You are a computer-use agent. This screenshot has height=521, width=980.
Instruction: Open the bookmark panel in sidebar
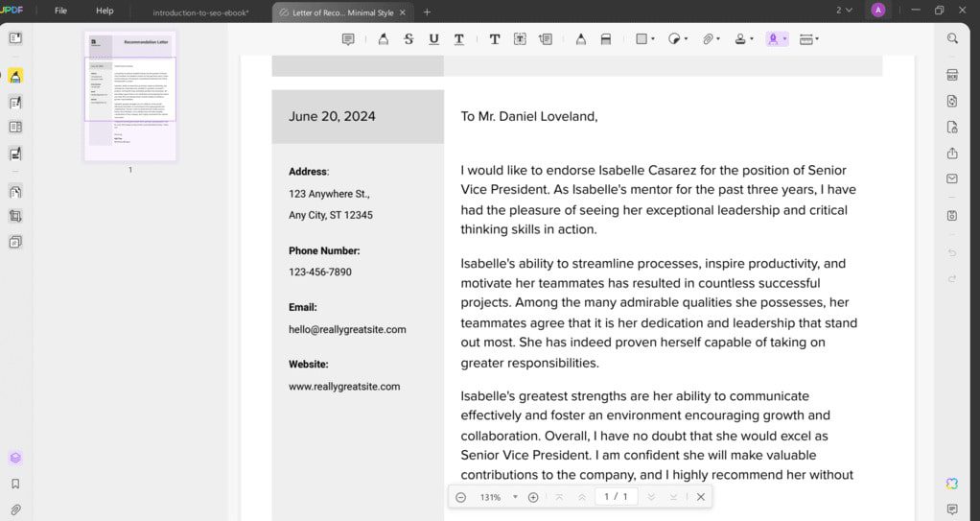click(x=15, y=485)
